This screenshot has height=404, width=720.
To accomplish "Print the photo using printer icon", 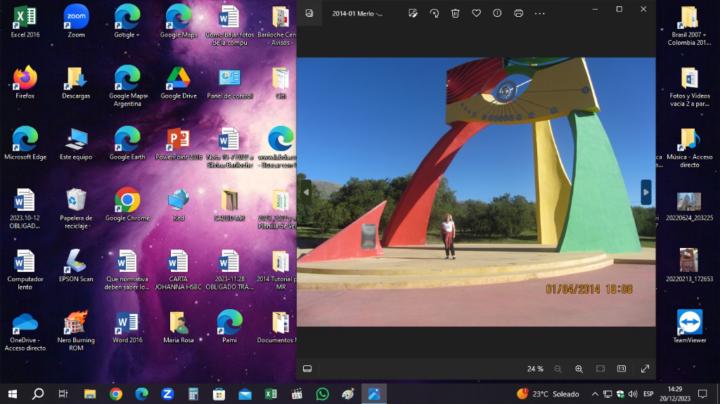I will [x=518, y=13].
